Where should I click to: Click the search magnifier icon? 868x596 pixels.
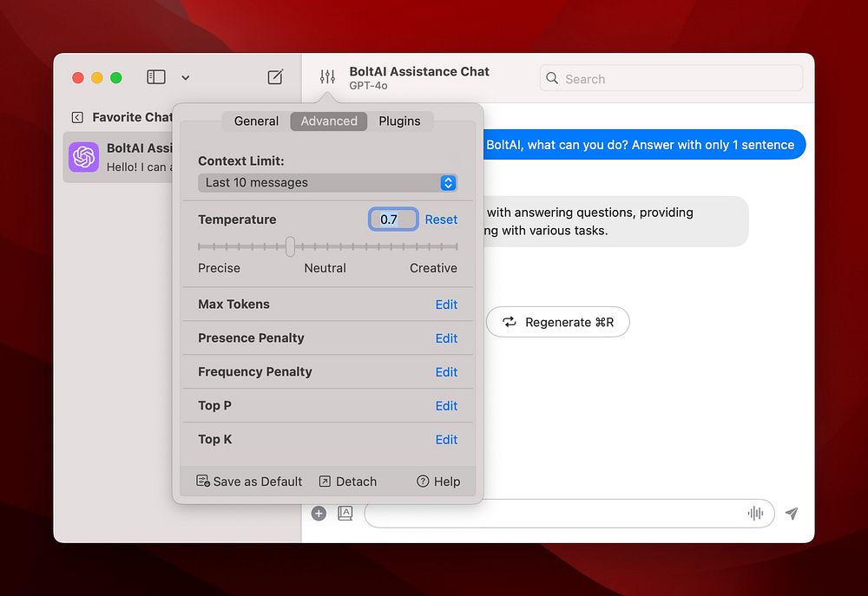[552, 78]
